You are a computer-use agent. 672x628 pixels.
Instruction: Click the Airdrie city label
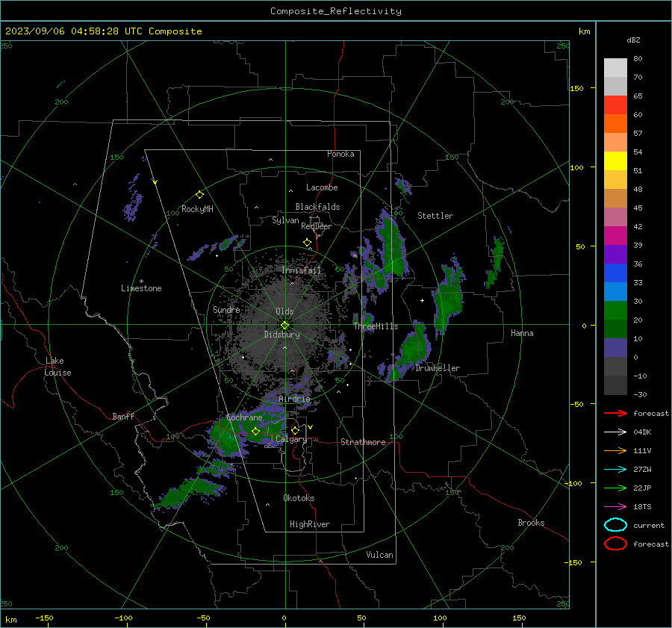294,399
